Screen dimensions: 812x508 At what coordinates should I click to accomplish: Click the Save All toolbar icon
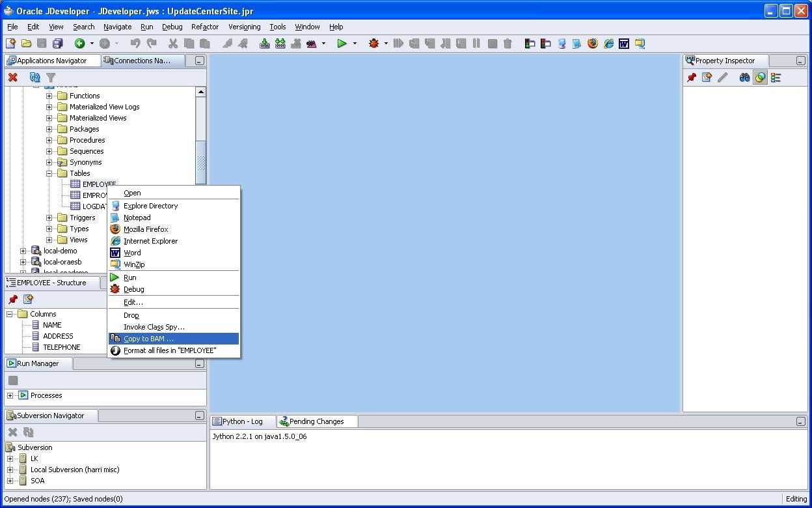click(57, 44)
